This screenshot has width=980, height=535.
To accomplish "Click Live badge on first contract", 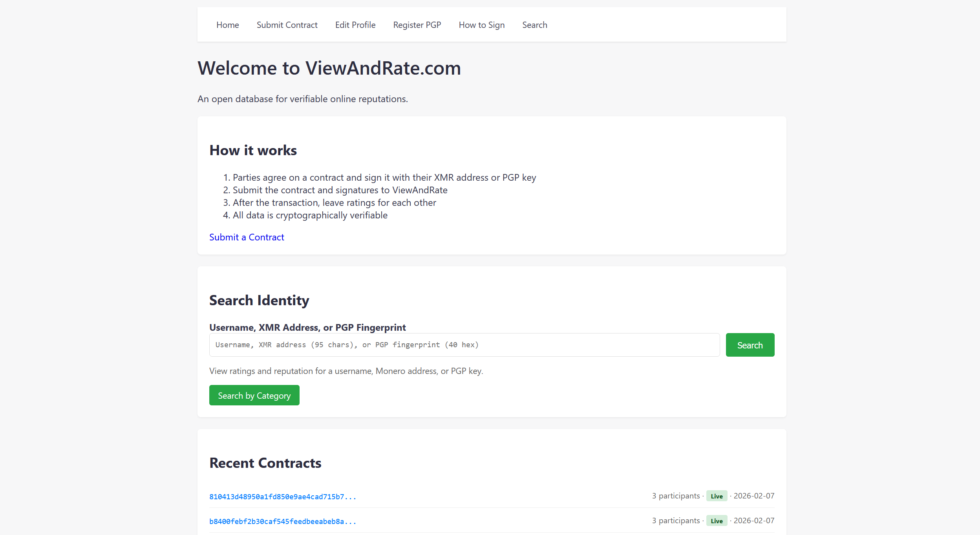I will [717, 496].
